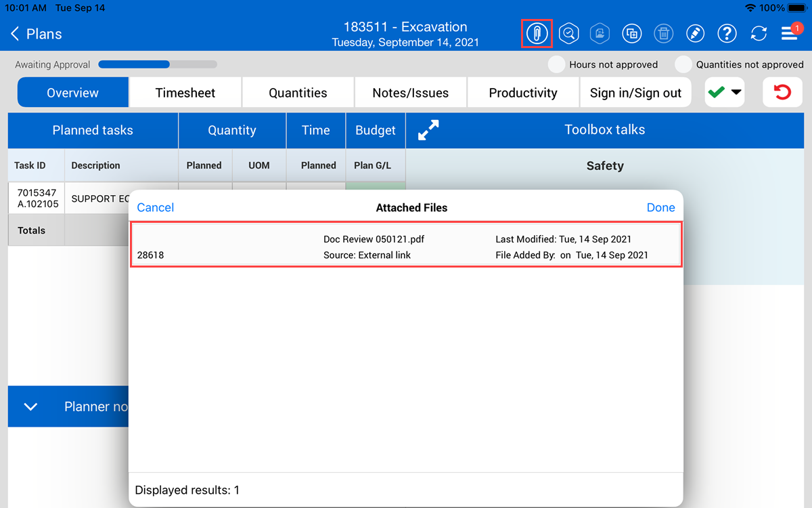The image size is (812, 508).
Task: Click the trash delete icon
Action: tap(664, 33)
